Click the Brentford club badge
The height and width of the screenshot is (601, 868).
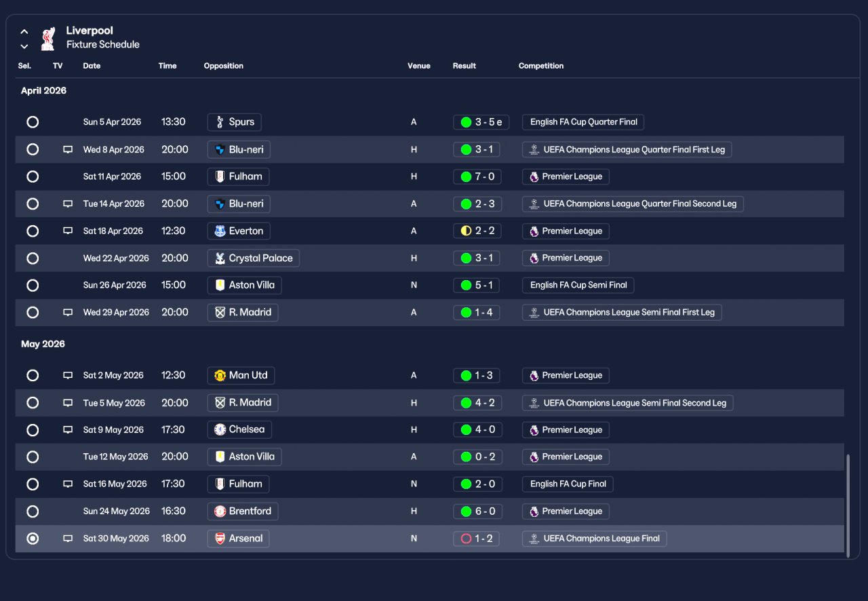pyautogui.click(x=220, y=511)
